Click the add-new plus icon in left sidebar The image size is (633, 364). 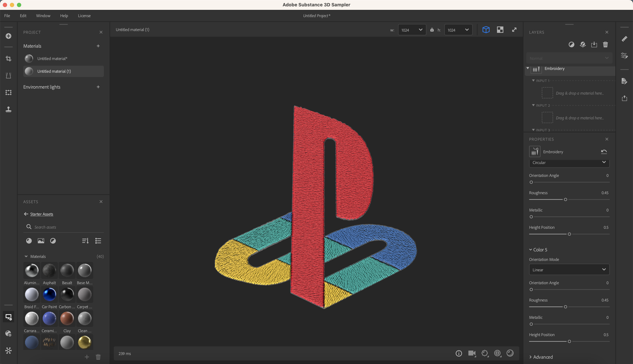8,36
